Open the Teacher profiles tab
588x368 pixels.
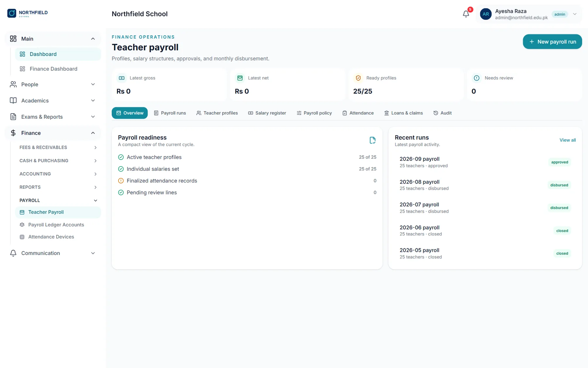tap(217, 113)
